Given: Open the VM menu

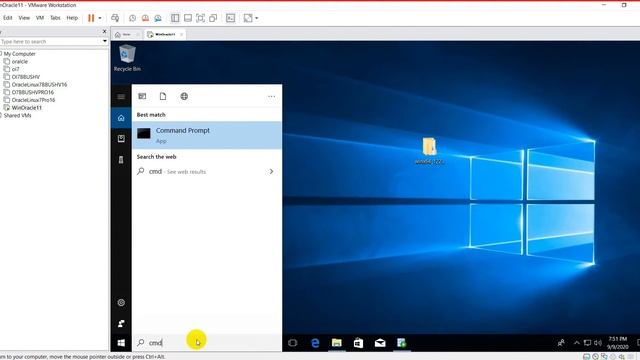Looking at the screenshot, I should click(x=40, y=18).
